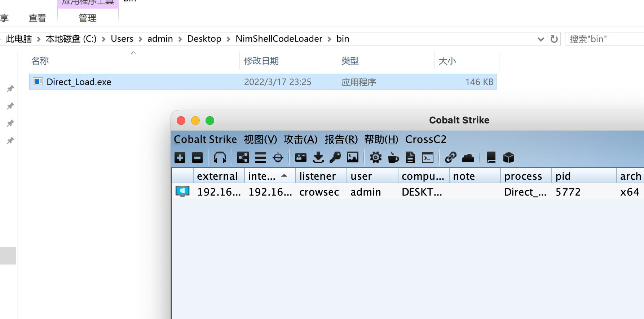The image size is (644, 319).
Task: Click the host file chain-link icon
Action: [x=450, y=157]
